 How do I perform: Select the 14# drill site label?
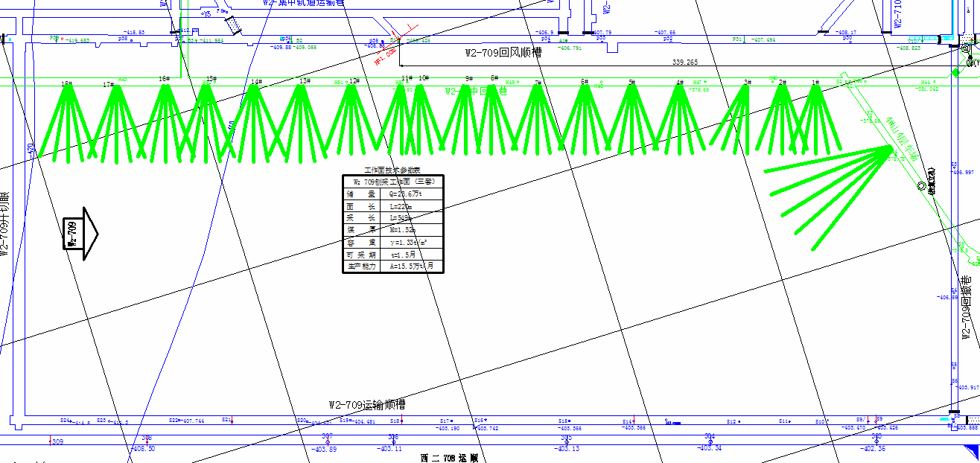tap(256, 81)
